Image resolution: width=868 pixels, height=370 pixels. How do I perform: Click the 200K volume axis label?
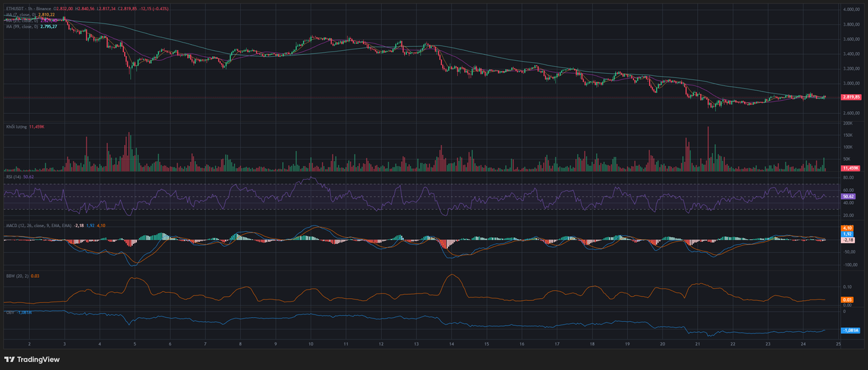pyautogui.click(x=848, y=123)
